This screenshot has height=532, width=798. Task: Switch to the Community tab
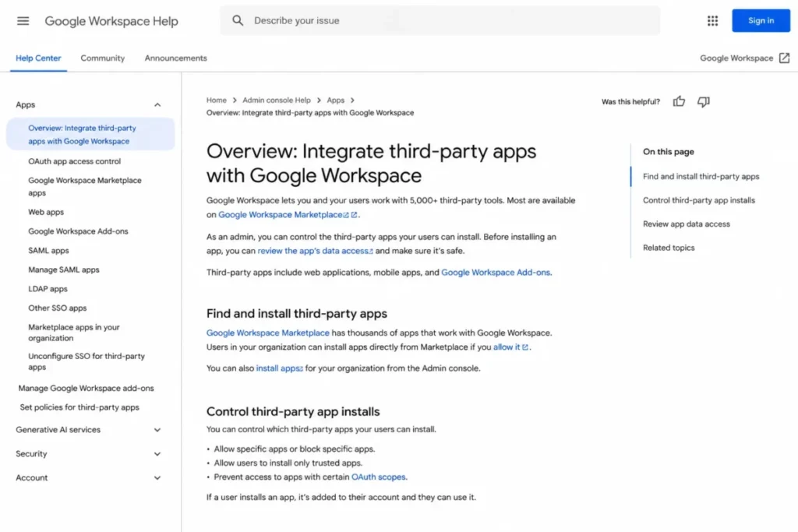pyautogui.click(x=102, y=58)
